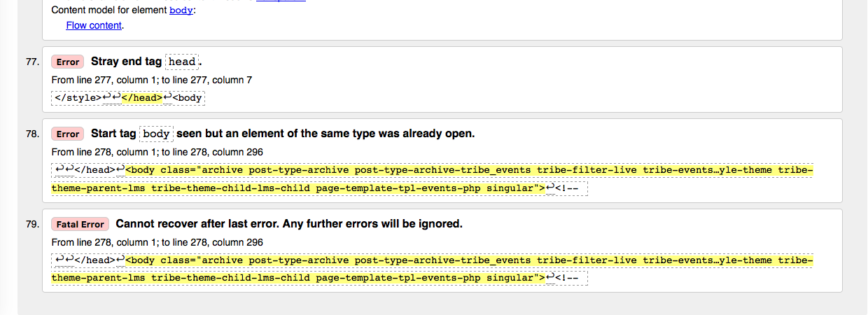Click list number 77

(32, 62)
